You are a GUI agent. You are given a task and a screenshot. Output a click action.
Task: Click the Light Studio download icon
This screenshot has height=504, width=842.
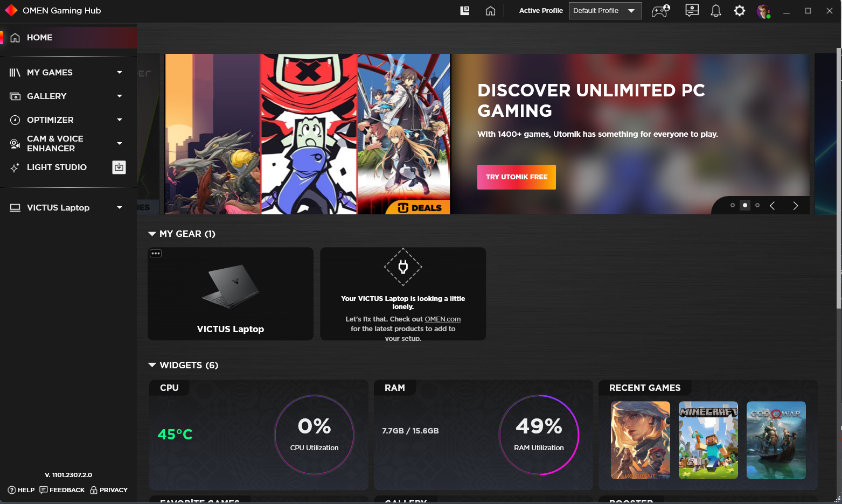(x=119, y=167)
